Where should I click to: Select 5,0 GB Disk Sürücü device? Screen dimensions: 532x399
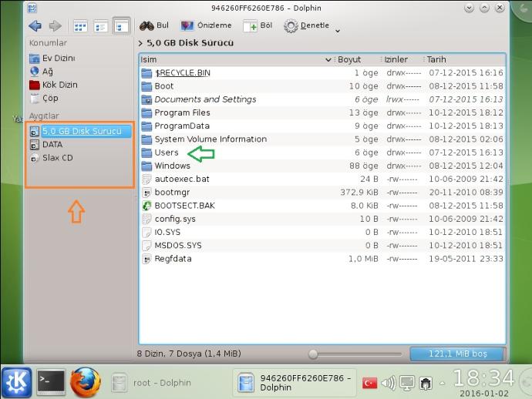[80, 131]
